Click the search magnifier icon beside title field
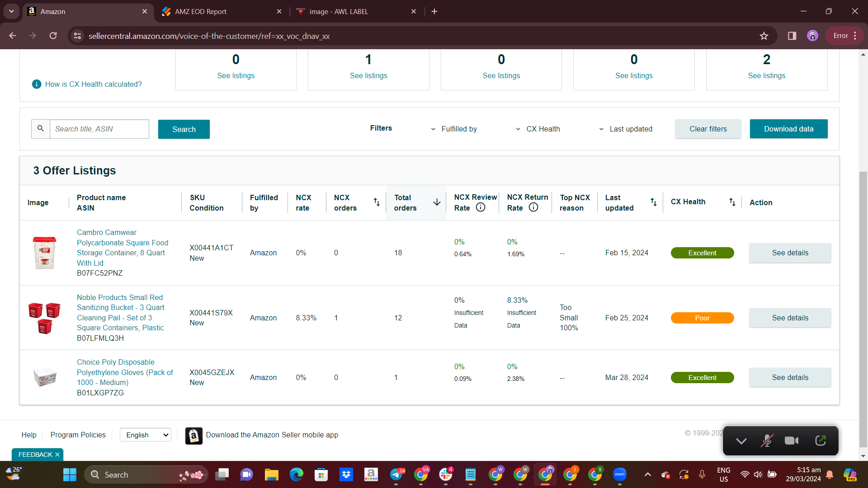The image size is (868, 488). point(41,129)
